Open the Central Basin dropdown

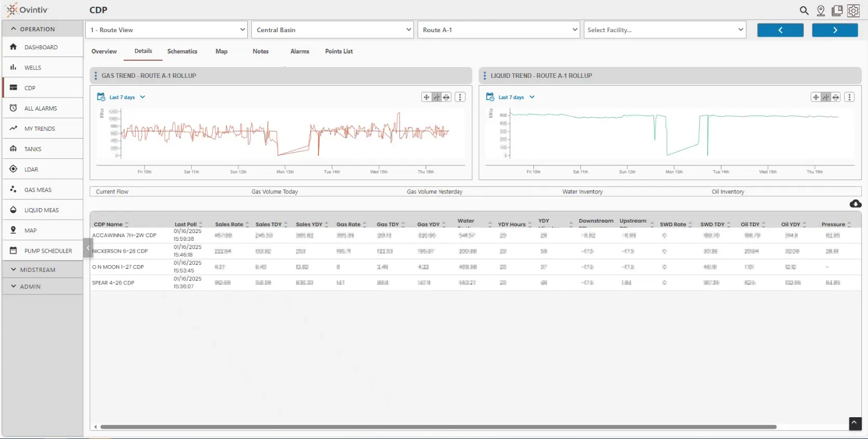click(332, 30)
